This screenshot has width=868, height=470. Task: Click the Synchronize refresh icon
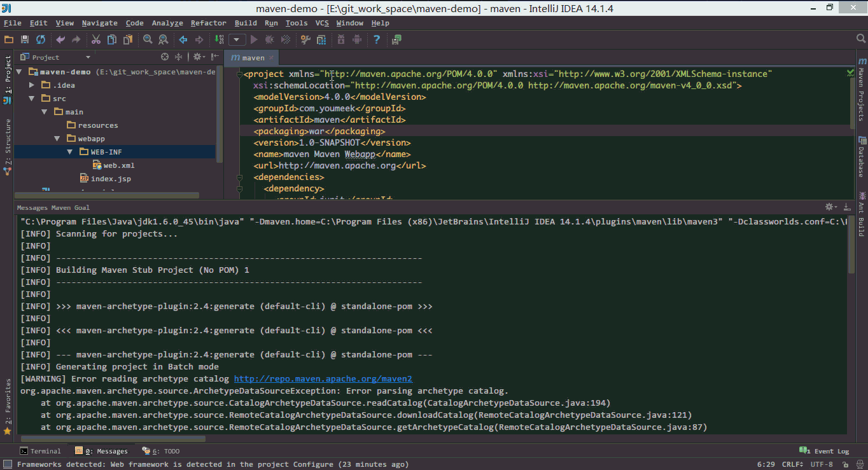(x=41, y=39)
